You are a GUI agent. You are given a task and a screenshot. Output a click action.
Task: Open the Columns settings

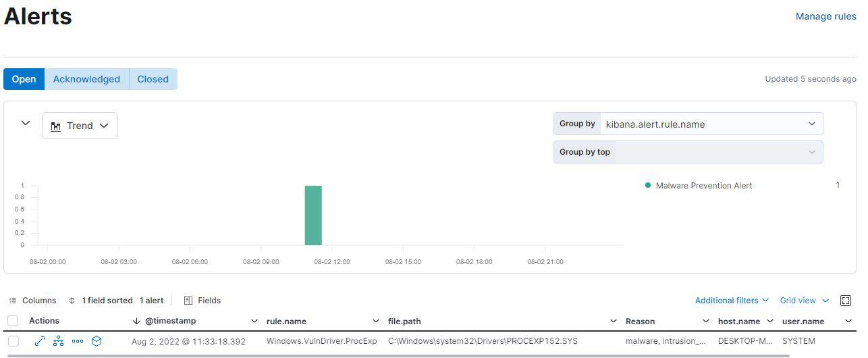click(x=33, y=301)
